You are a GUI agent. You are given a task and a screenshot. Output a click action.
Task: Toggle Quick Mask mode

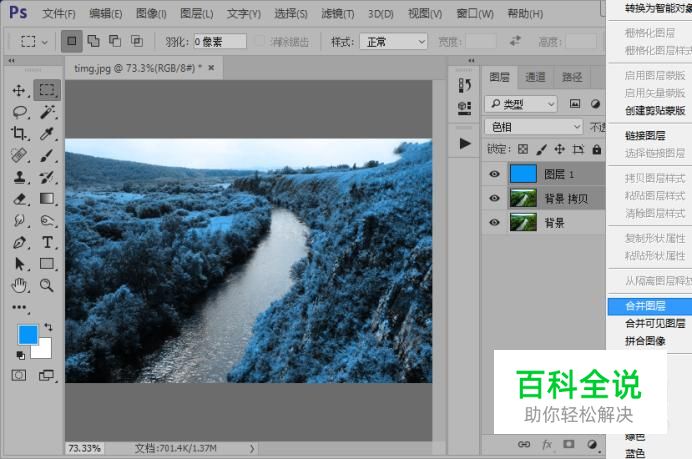19,376
